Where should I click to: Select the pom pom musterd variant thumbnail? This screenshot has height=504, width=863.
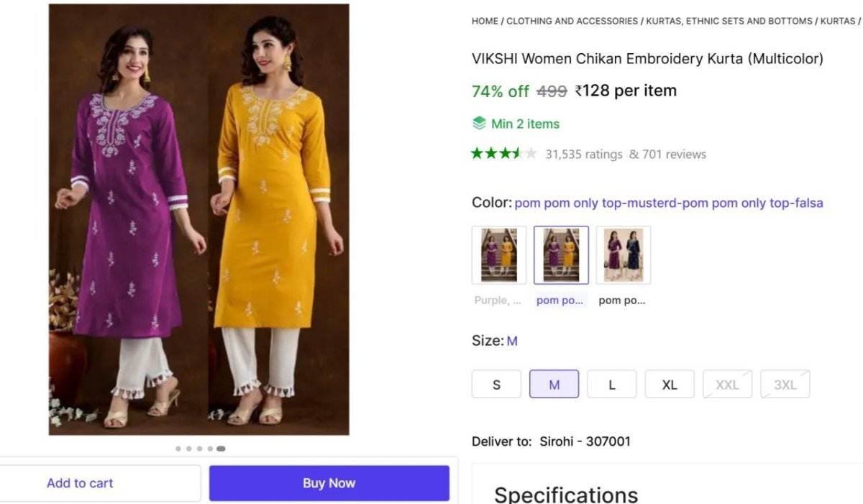point(561,255)
